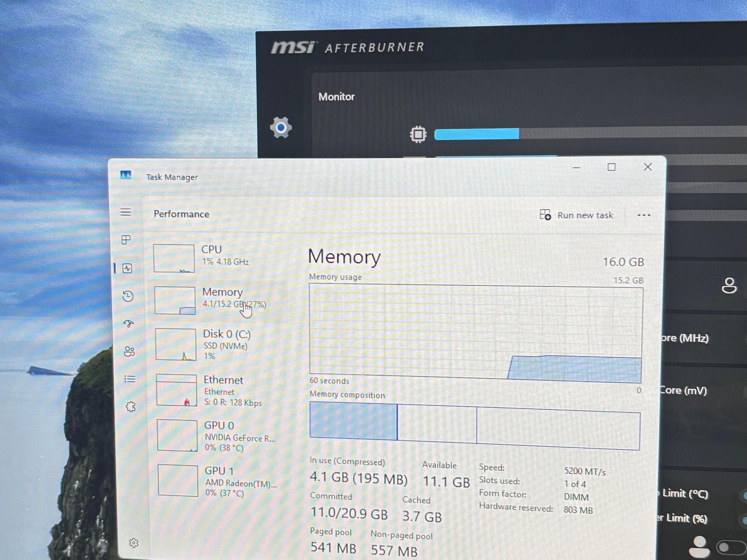The width and height of the screenshot is (747, 560).
Task: Click the Memory composition bar
Action: click(475, 426)
